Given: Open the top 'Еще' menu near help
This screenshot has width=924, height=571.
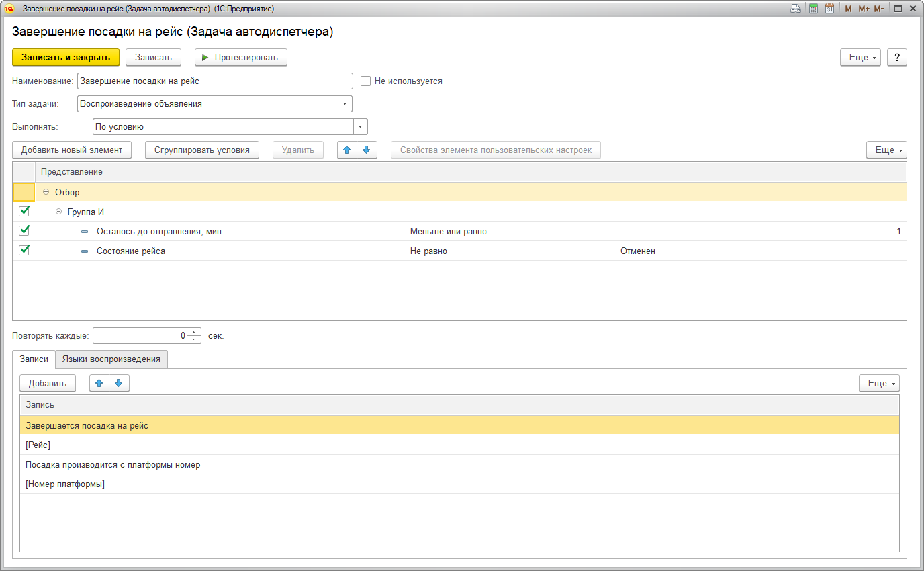Looking at the screenshot, I should click(x=860, y=58).
